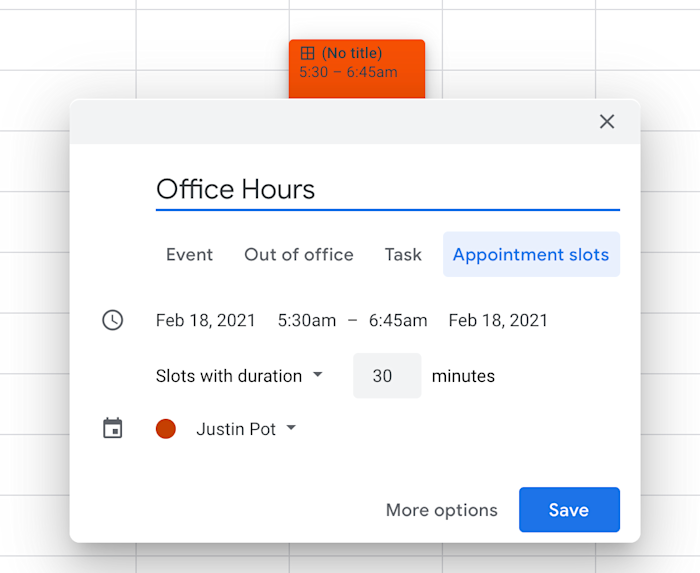
Task: Change the 6:45am end time
Action: click(x=398, y=320)
